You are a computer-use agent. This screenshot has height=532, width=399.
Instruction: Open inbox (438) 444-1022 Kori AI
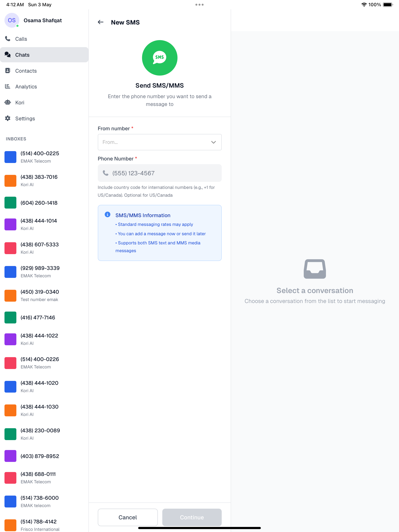coord(44,339)
